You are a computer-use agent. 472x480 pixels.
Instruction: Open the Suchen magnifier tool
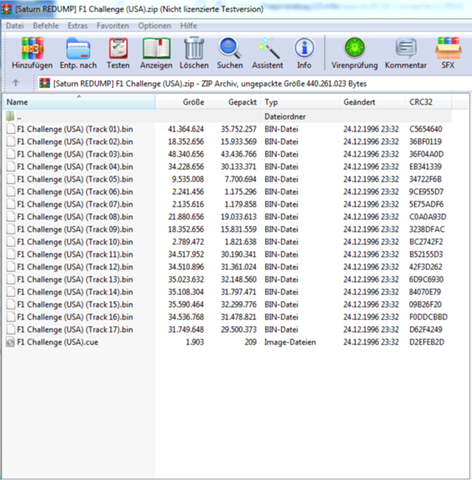coord(230,48)
